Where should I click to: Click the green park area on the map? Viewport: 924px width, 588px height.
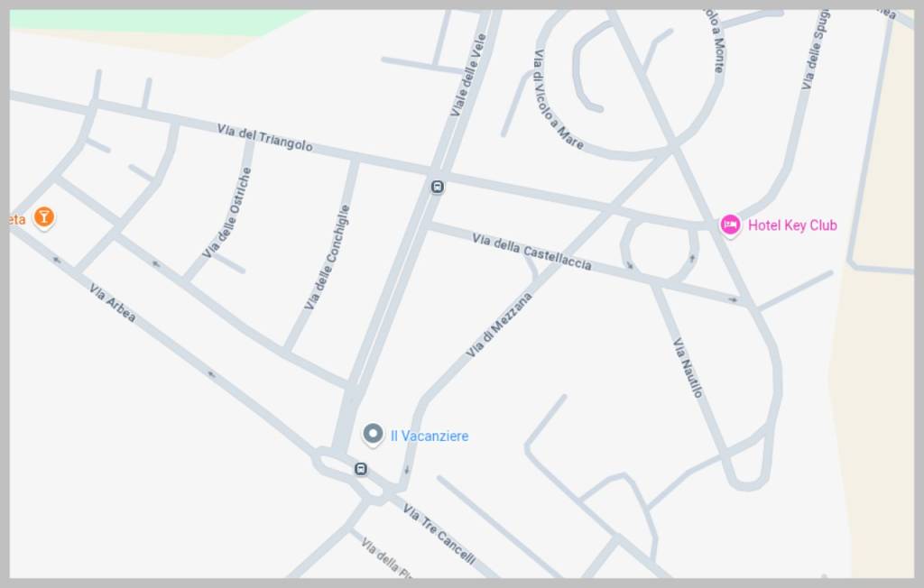pyautogui.click(x=153, y=22)
